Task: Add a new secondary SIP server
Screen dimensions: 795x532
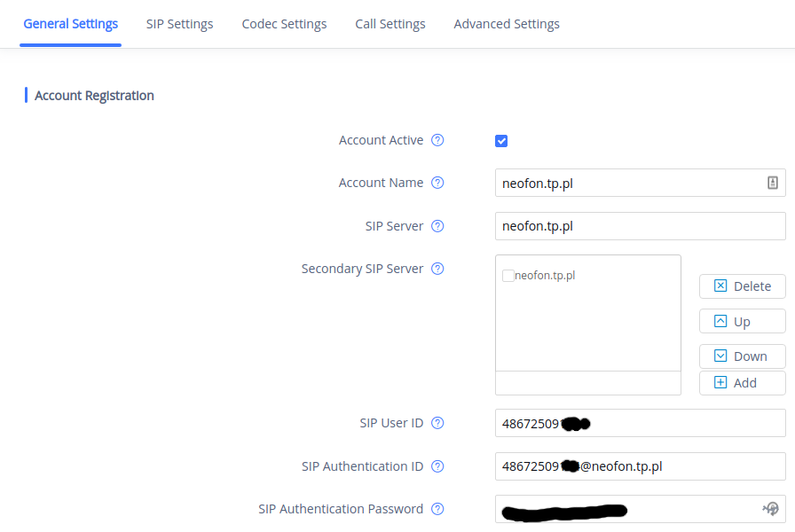Action: tap(742, 382)
